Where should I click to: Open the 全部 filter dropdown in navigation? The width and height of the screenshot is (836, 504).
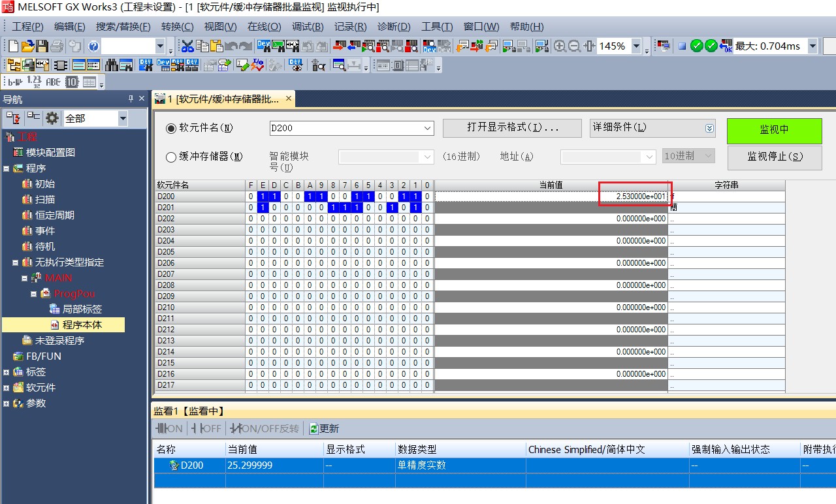123,118
